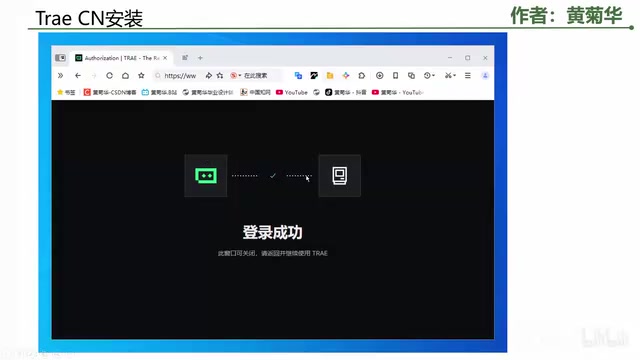
Task: Reload the page
Action: 109,76
